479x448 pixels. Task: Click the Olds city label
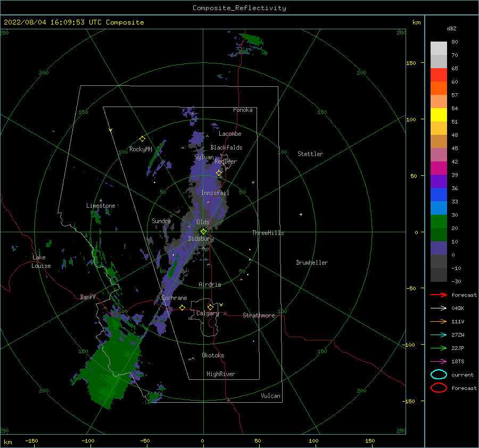203,222
